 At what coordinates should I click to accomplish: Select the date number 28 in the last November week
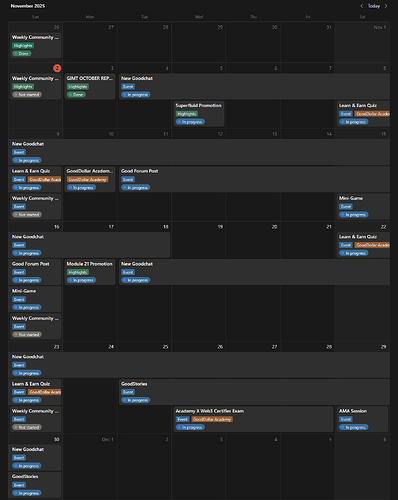point(329,347)
